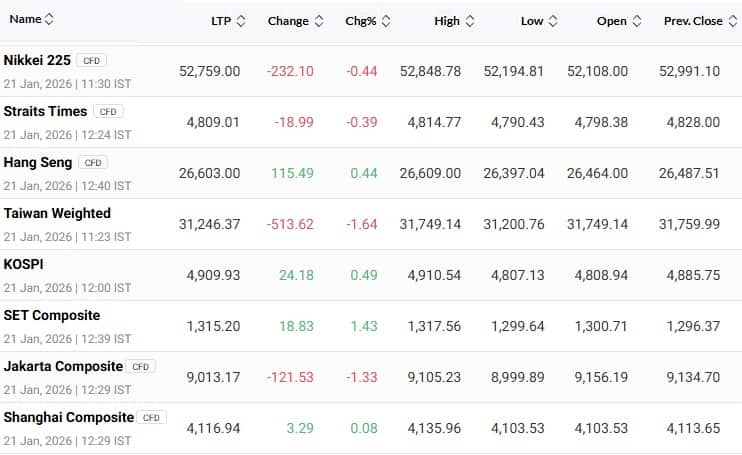
Task: Select Taiwan Weighted Chg% -1.64
Action: tap(362, 225)
